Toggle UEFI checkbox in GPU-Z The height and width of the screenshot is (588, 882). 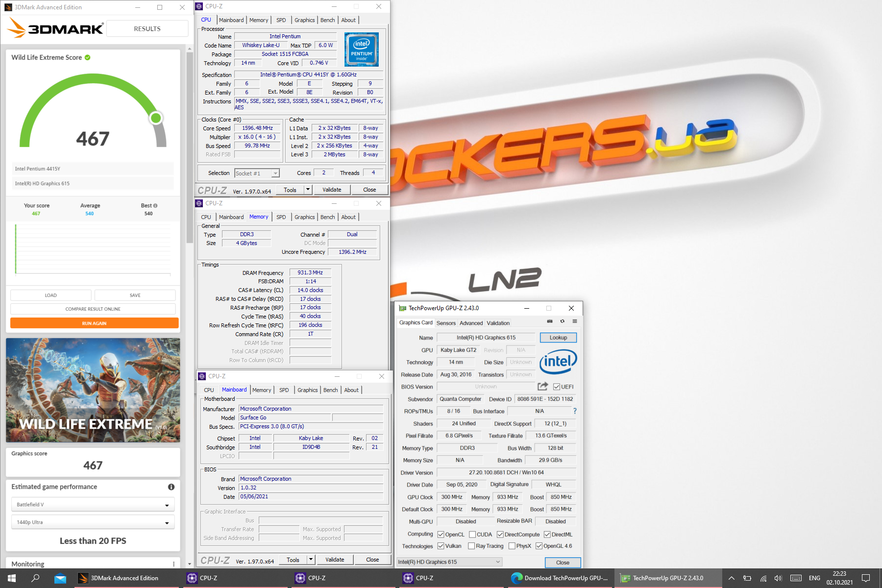557,387
